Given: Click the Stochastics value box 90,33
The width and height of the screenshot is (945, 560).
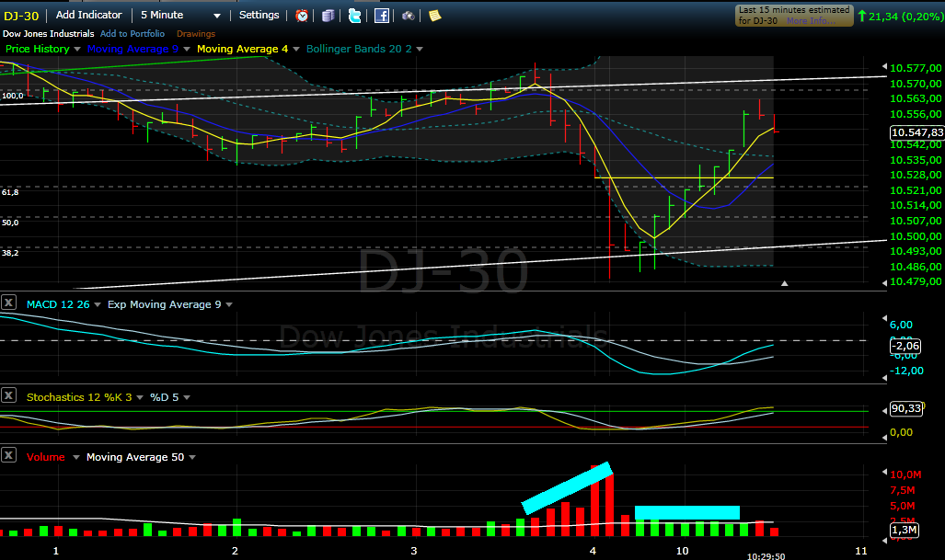Looking at the screenshot, I should coord(905,408).
